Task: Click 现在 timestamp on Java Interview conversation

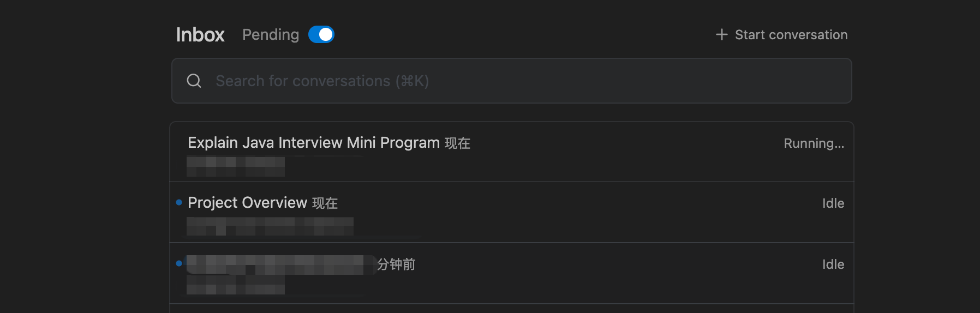Action: [457, 143]
